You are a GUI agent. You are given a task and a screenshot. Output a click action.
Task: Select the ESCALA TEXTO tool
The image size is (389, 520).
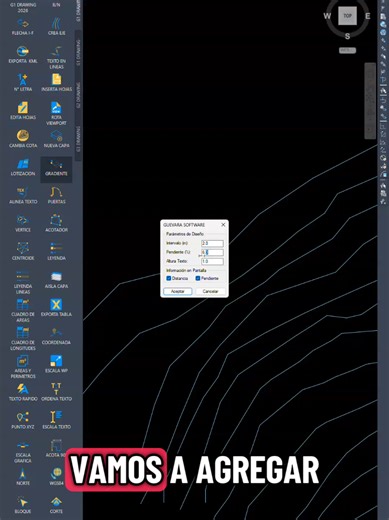point(56,420)
